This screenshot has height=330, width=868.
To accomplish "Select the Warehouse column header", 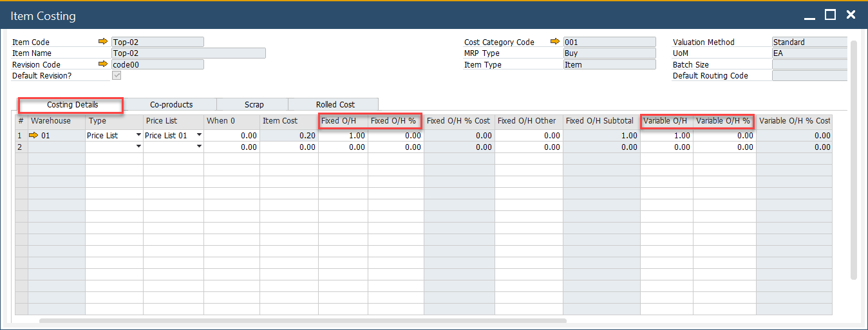I will point(56,121).
